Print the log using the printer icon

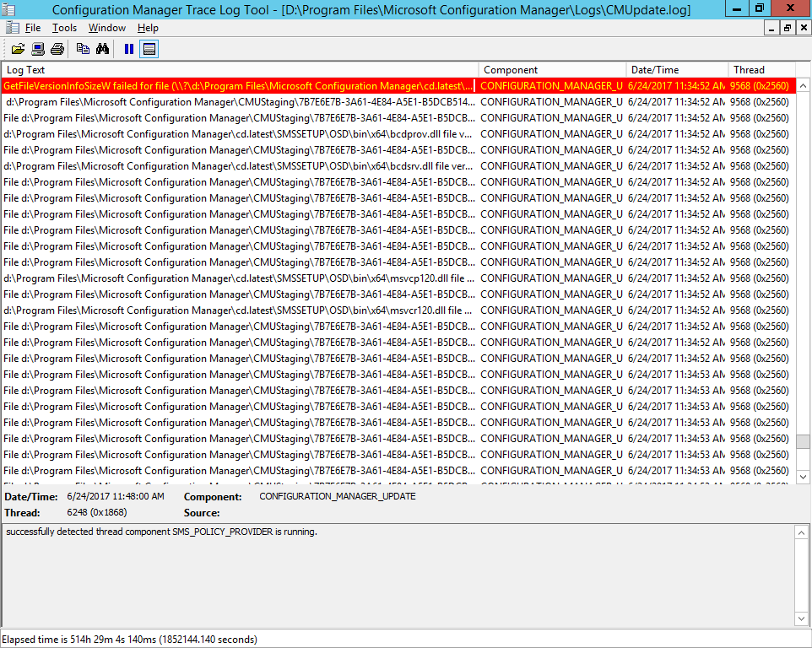tap(57, 49)
